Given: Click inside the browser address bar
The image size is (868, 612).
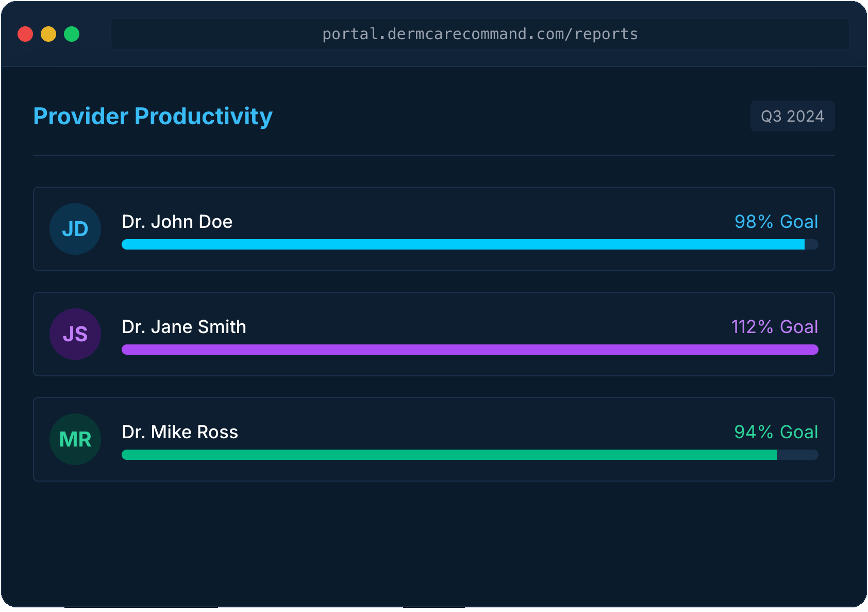Looking at the screenshot, I should 479,34.
